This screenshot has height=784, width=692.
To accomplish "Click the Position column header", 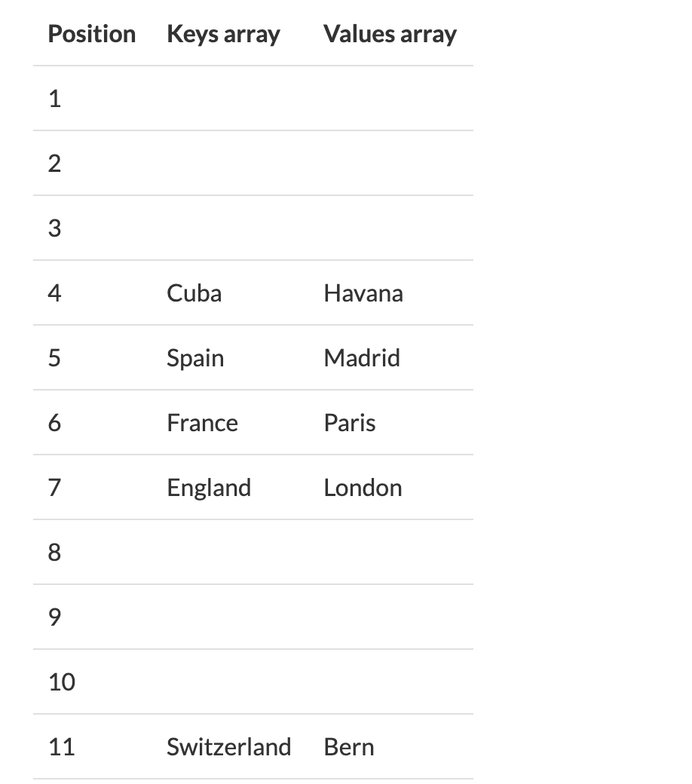I will (91, 34).
